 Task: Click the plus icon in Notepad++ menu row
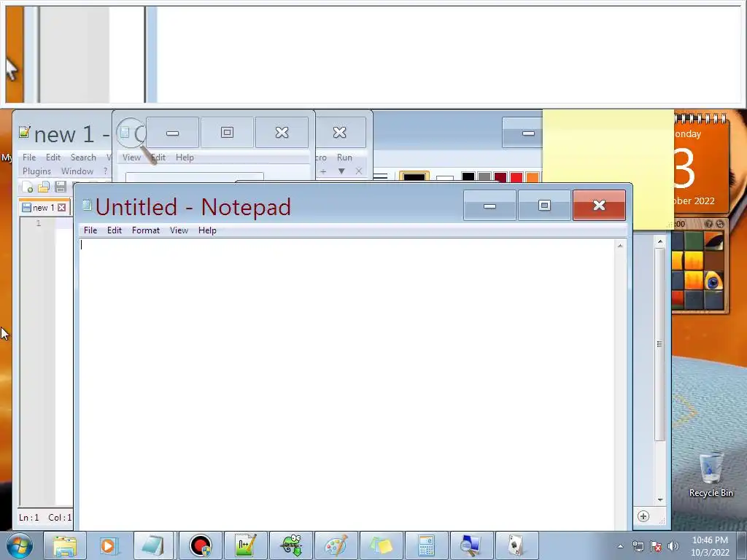coord(323,171)
